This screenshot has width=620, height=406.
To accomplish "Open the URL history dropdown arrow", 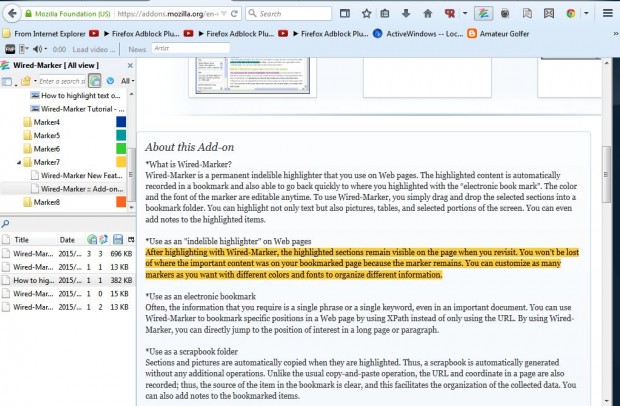I will click(x=224, y=14).
